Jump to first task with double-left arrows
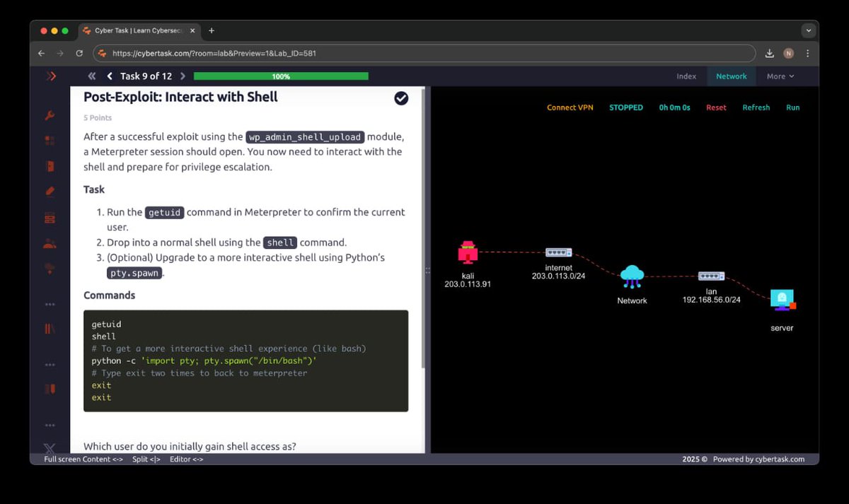 [92, 76]
